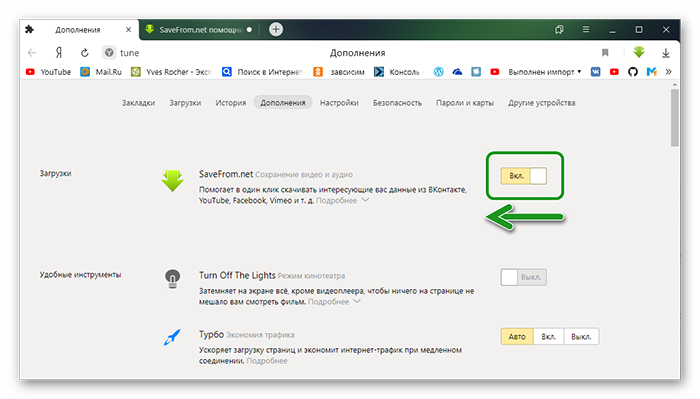
Task: Click the site info icon beside 'tune'
Action: 109,53
